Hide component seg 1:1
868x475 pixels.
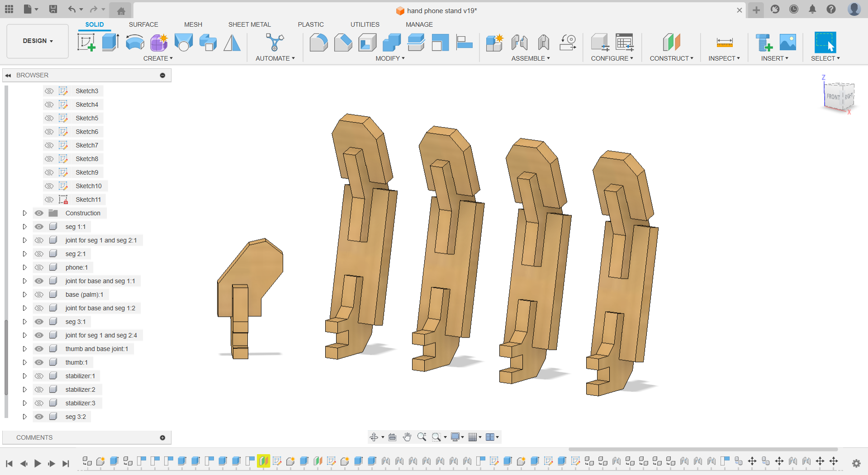(39, 227)
